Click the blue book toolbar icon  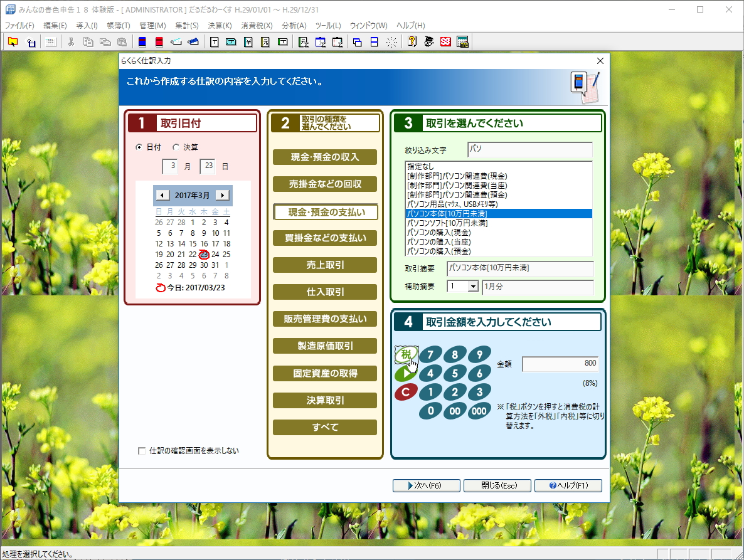point(142,42)
